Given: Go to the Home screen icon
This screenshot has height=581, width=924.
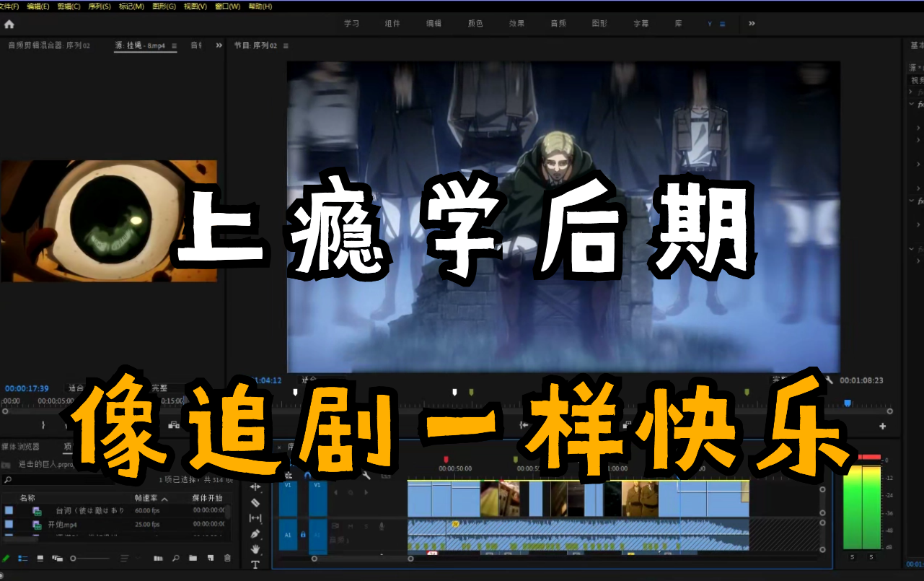Looking at the screenshot, I should [x=9, y=24].
